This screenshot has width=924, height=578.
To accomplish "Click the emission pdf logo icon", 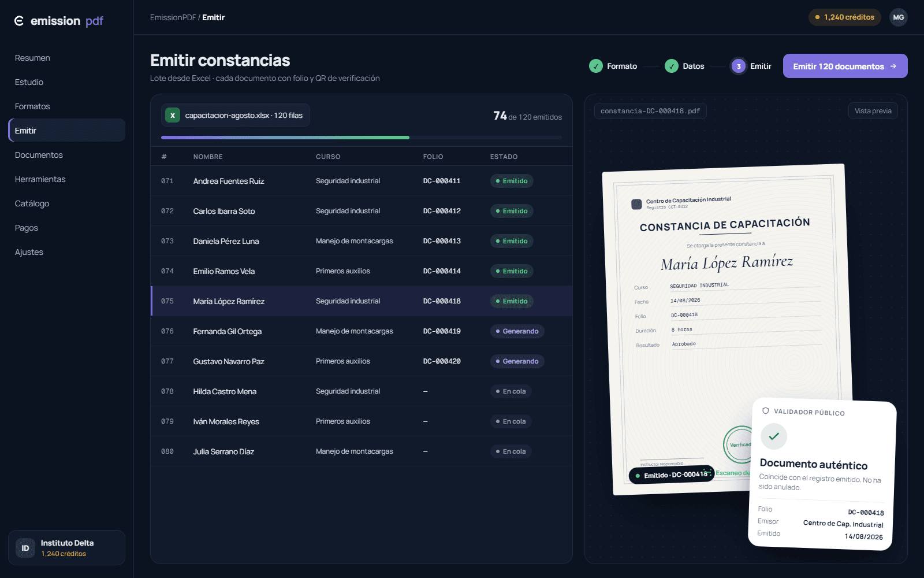I will (19, 21).
